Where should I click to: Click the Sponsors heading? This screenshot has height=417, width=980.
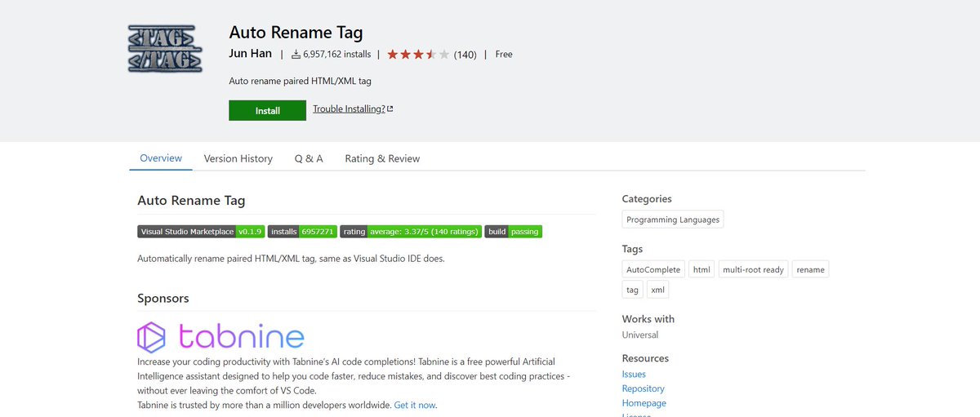163,299
